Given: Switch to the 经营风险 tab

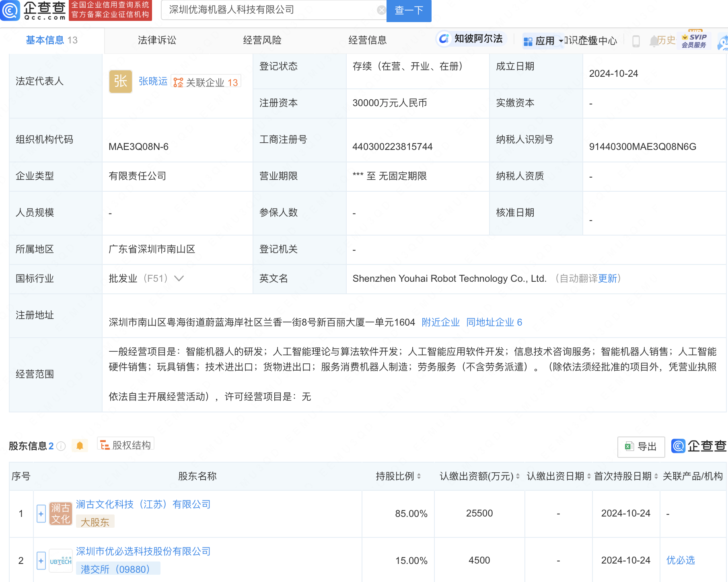Looking at the screenshot, I should (x=262, y=40).
